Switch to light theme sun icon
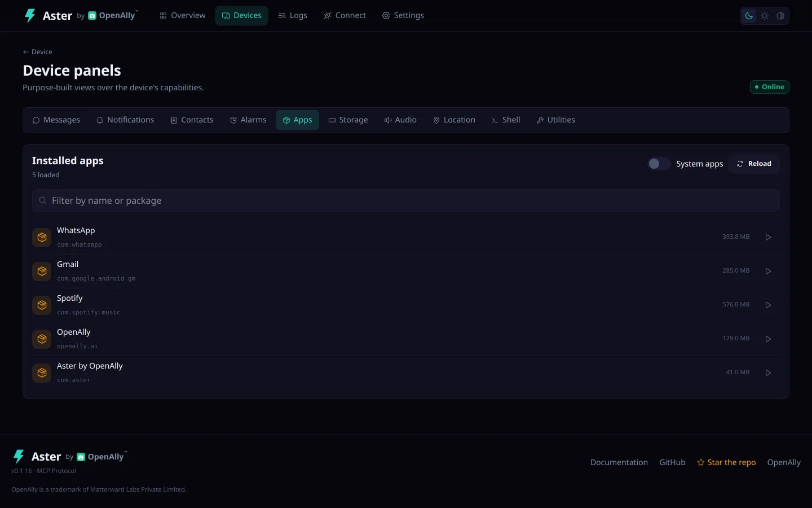The width and height of the screenshot is (812, 508). tap(765, 16)
